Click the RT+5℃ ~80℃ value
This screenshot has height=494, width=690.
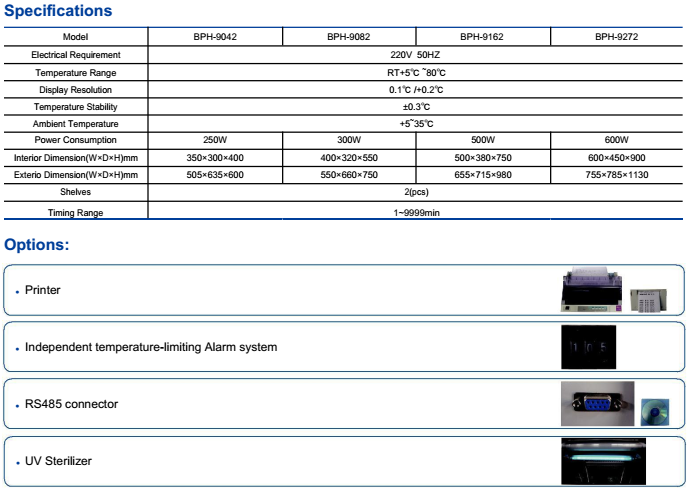pos(416,73)
